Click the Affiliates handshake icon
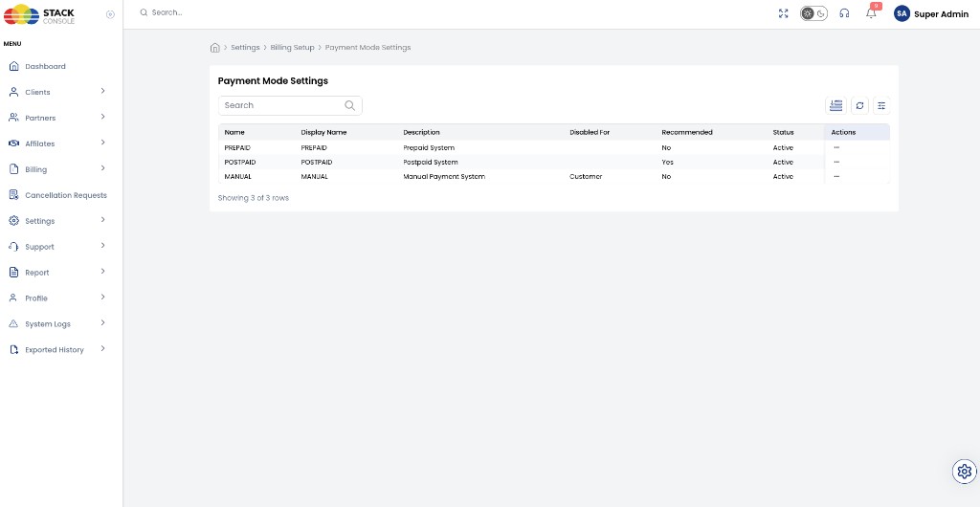This screenshot has width=980, height=507. [13, 143]
